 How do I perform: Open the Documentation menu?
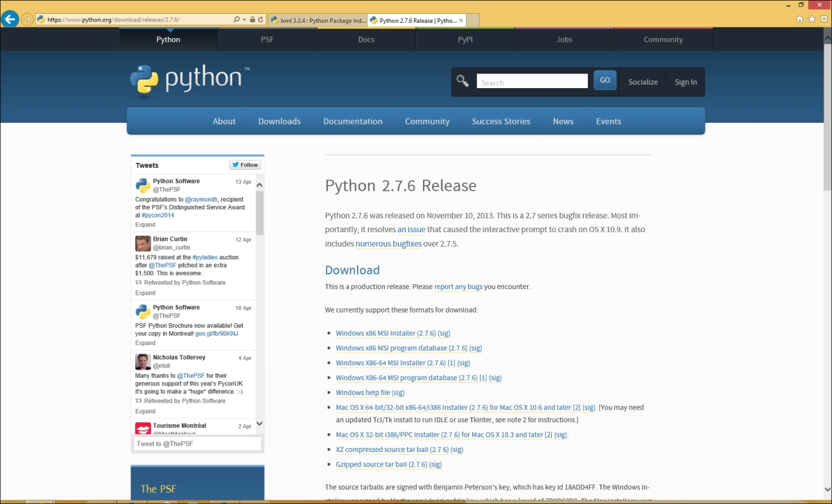pos(353,121)
